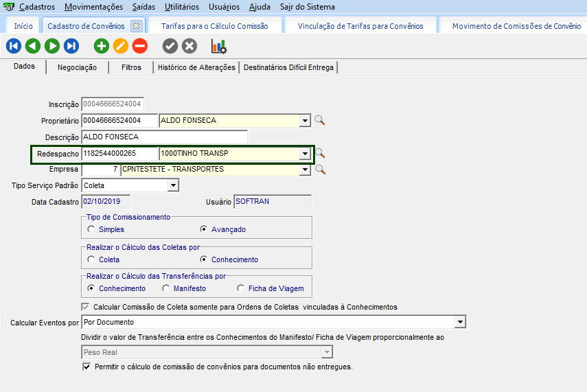This screenshot has width=587, height=392.
Task: Toggle Calcular Comissão de Coleta checkbox
Action: point(86,307)
